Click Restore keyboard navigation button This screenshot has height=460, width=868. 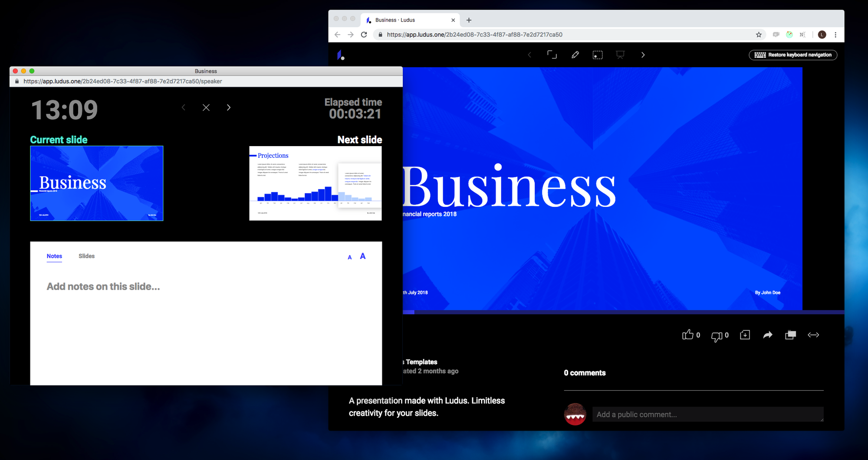point(793,55)
